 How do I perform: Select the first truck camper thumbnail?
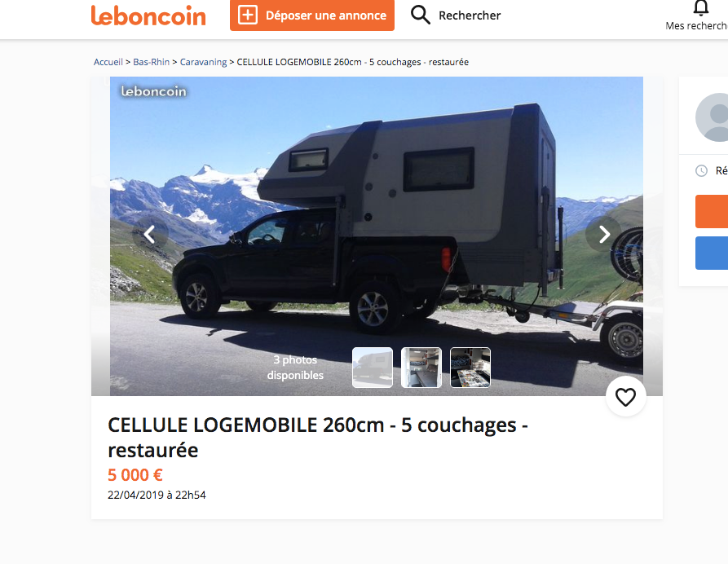pos(373,368)
